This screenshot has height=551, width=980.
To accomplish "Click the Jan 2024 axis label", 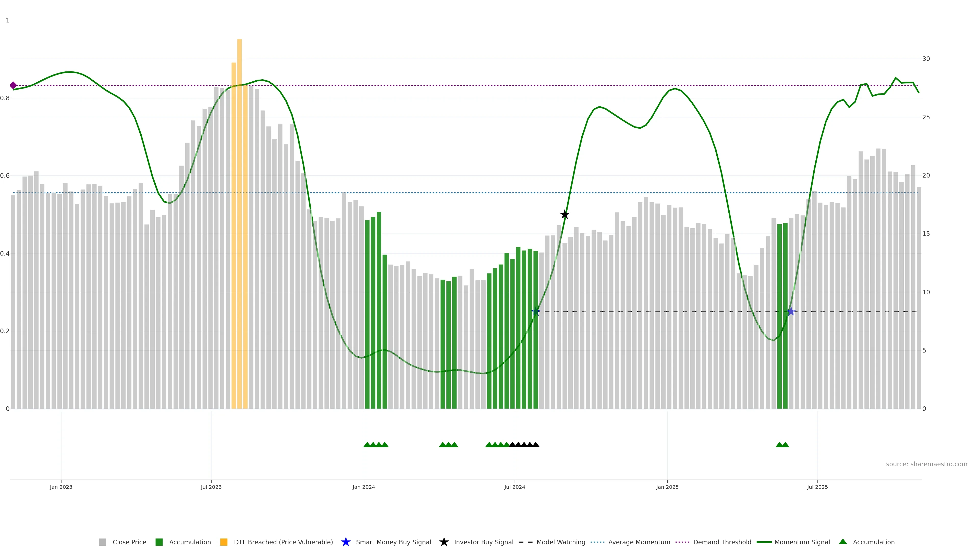I will [x=364, y=487].
